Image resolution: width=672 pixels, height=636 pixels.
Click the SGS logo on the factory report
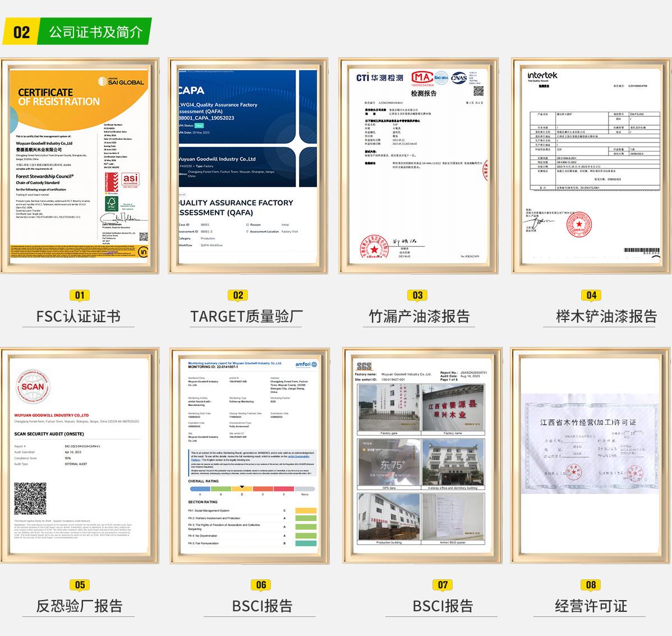363,367
